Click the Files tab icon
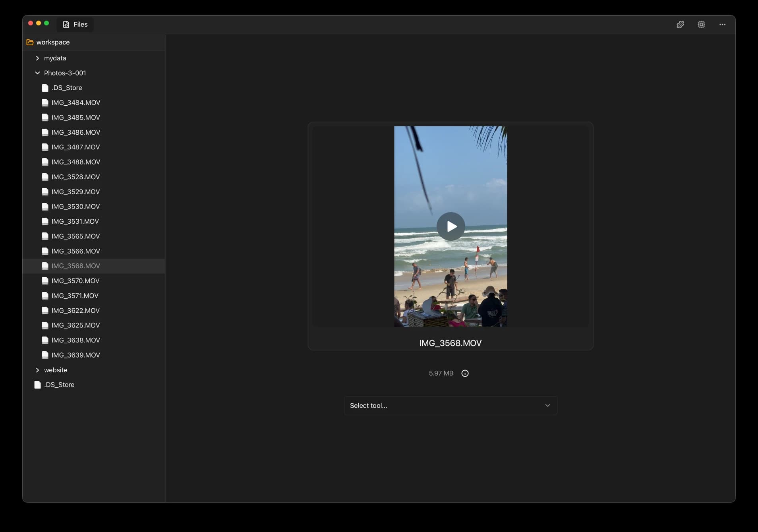 tap(66, 24)
